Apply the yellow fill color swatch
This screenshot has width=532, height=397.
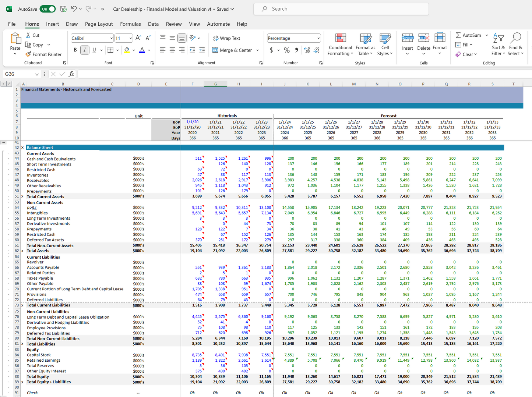coord(127,50)
